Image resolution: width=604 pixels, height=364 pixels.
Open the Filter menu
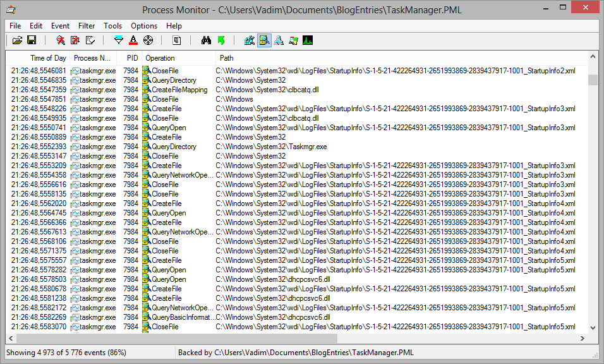coord(87,26)
